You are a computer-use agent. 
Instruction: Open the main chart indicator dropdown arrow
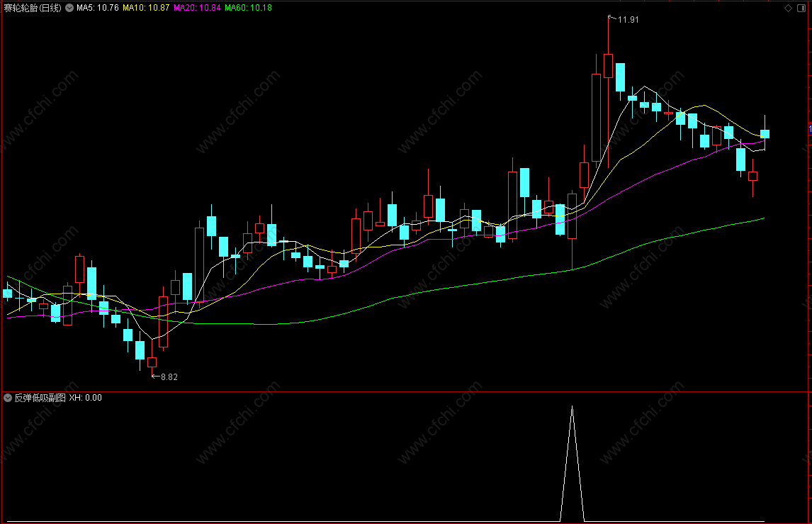pyautogui.click(x=69, y=8)
